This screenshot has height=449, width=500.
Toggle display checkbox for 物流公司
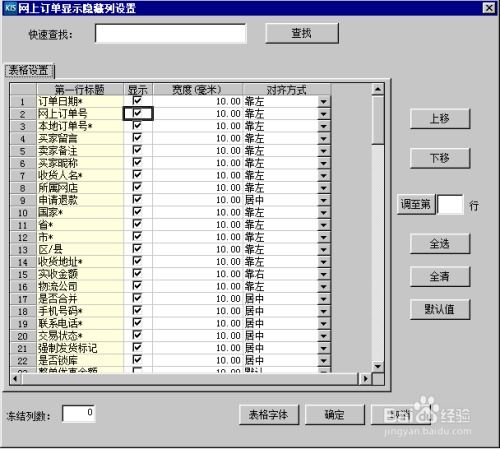click(137, 286)
